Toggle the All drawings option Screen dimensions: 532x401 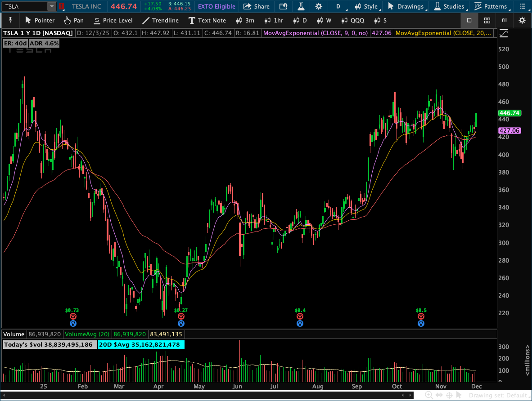click(x=504, y=20)
